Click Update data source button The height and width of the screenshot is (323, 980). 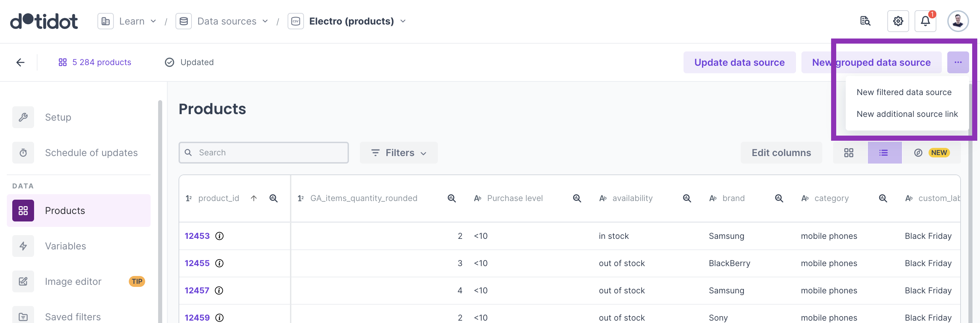739,62
